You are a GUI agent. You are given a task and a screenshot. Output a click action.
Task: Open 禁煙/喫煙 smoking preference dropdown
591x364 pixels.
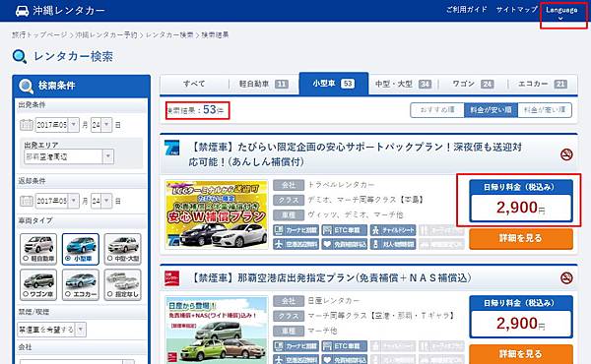coord(51,330)
